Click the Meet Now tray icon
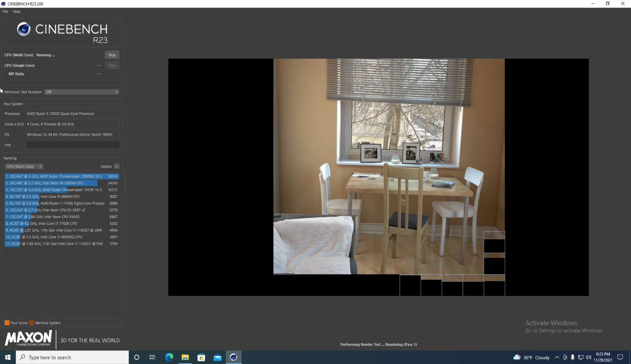The width and height of the screenshot is (631, 364). 565,357
